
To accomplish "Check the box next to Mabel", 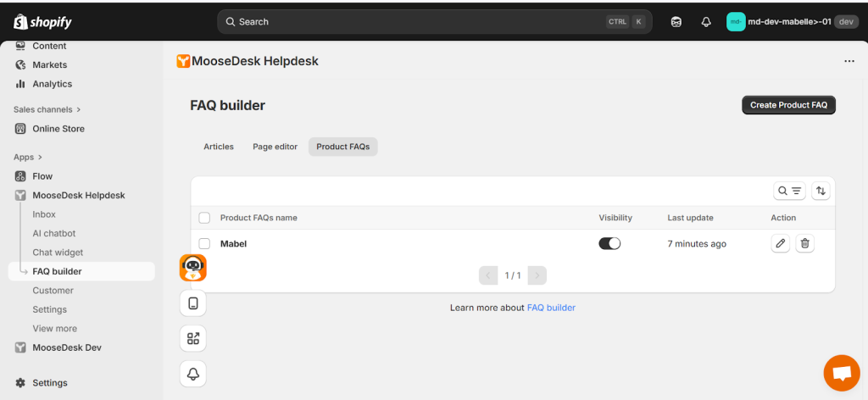I will click(204, 244).
